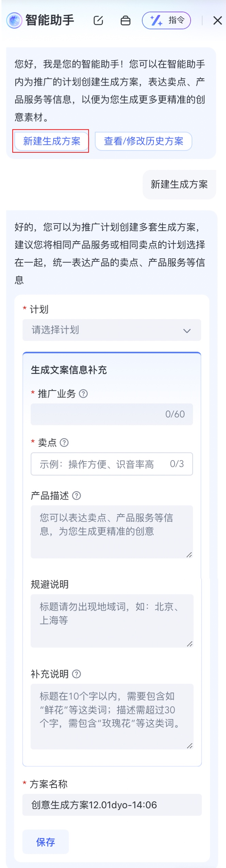Show help tooltip for 卖点

tap(64, 442)
